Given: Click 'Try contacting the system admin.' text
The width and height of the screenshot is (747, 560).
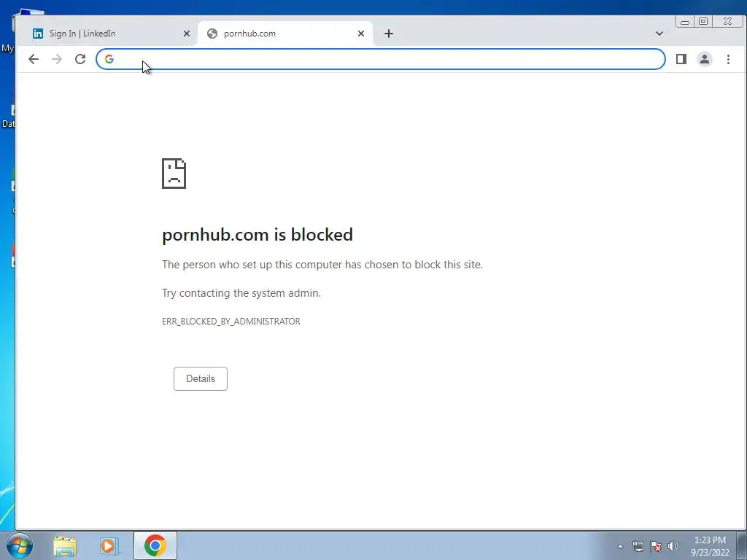Looking at the screenshot, I should click(x=241, y=293).
